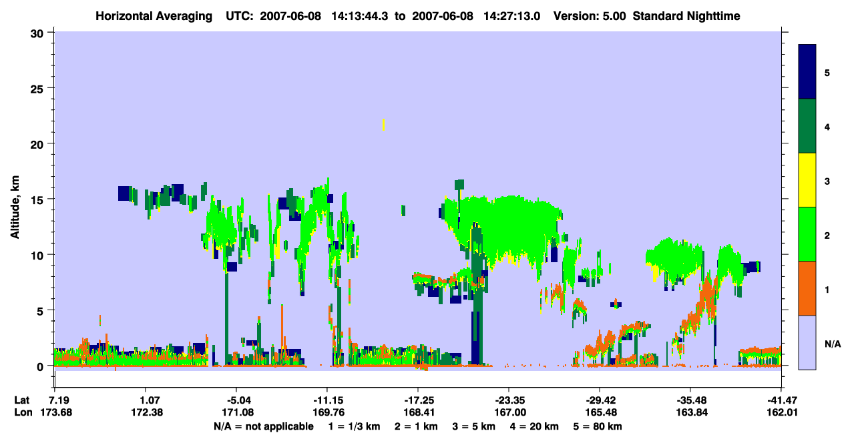Click the 'Lon' axis row label

(22, 413)
